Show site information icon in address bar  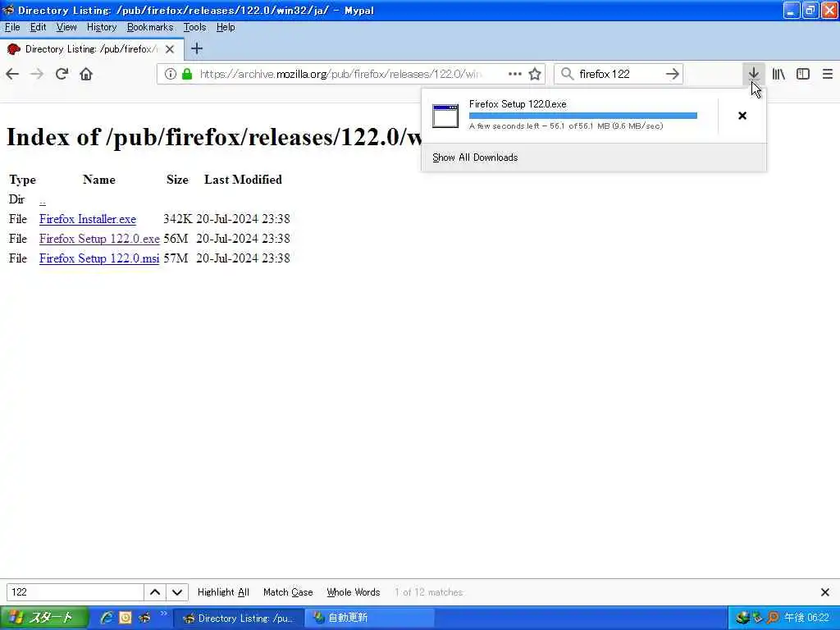[170, 74]
